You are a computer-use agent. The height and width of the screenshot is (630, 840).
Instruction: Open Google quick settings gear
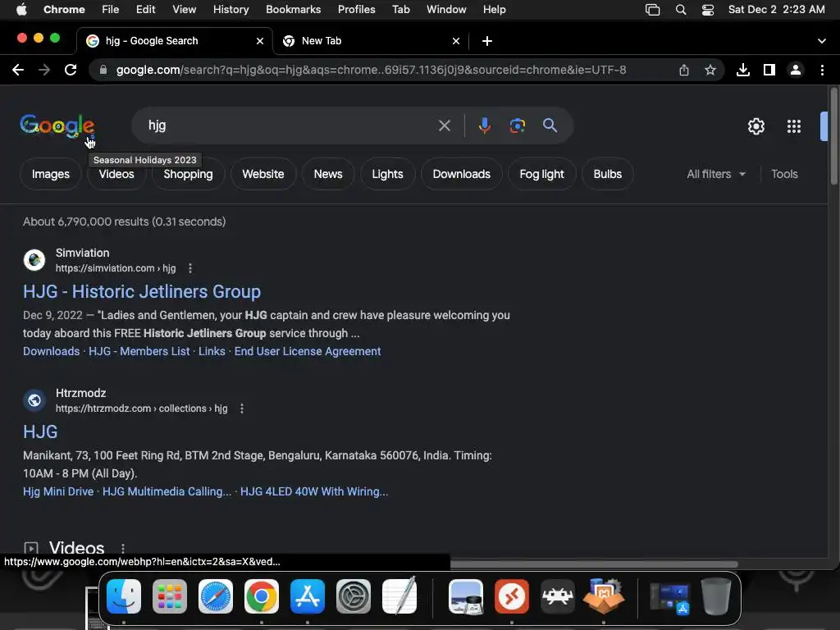756,126
